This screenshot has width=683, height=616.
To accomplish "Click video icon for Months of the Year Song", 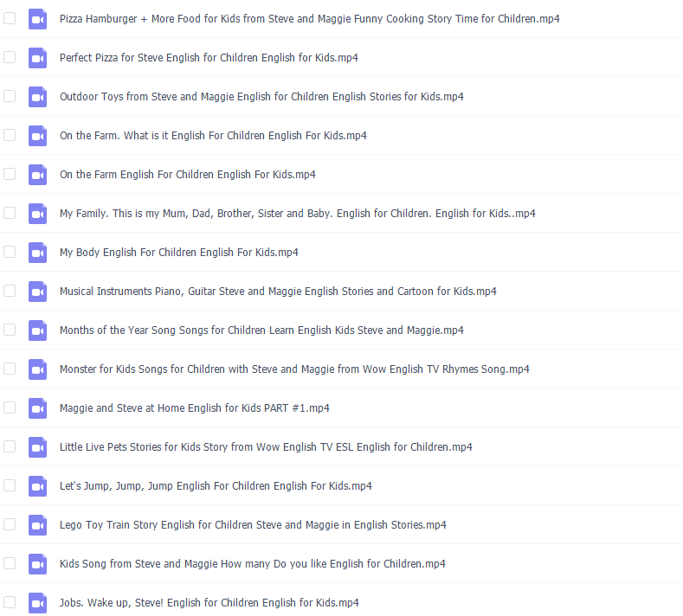I will click(37, 330).
